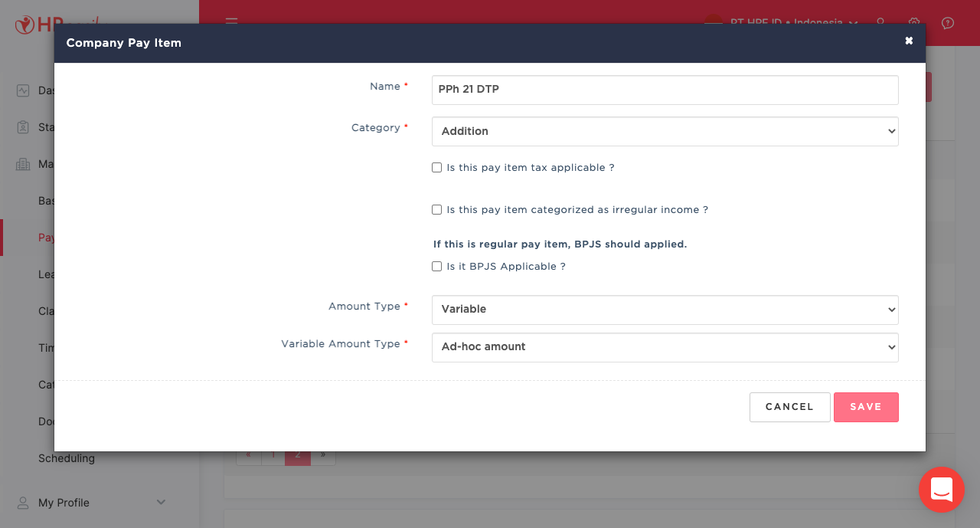Edit the Name field 'PPh 21 DTP'
Viewport: 980px width, 528px height.
665,90
